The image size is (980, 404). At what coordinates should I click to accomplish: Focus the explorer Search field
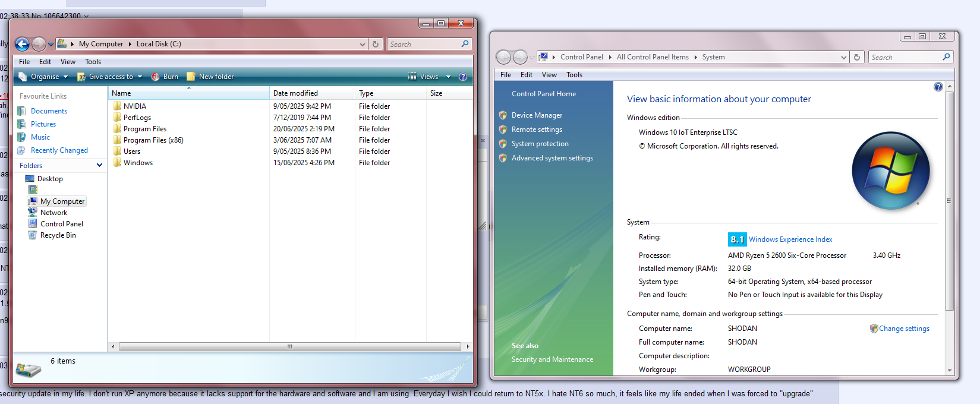pyautogui.click(x=424, y=44)
